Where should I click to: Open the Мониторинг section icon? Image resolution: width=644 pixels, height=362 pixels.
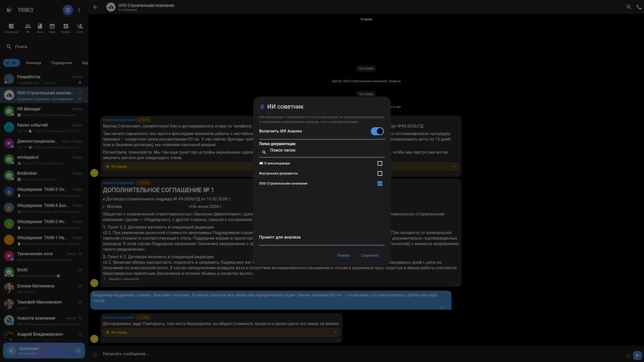tap(11, 28)
